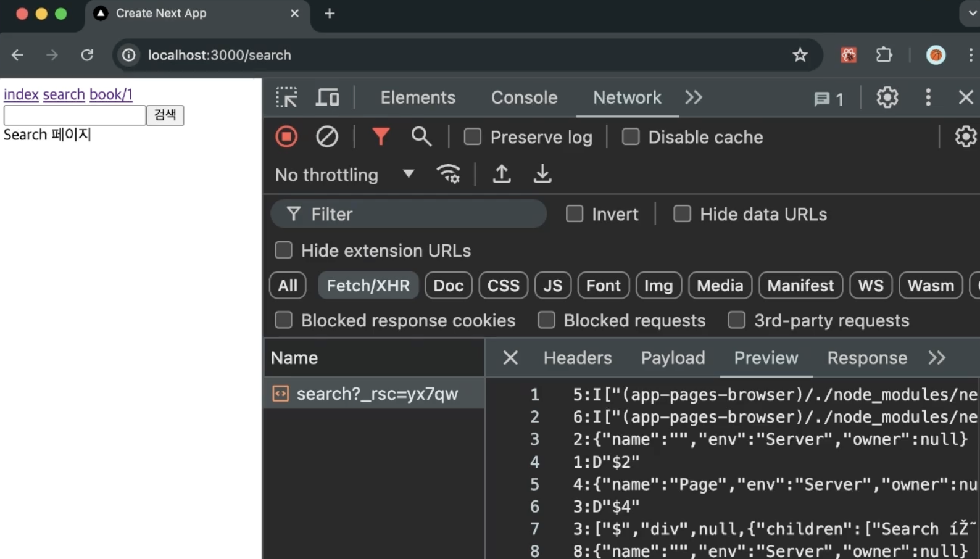980x559 pixels.
Task: Follow the book/1 link
Action: point(111,94)
